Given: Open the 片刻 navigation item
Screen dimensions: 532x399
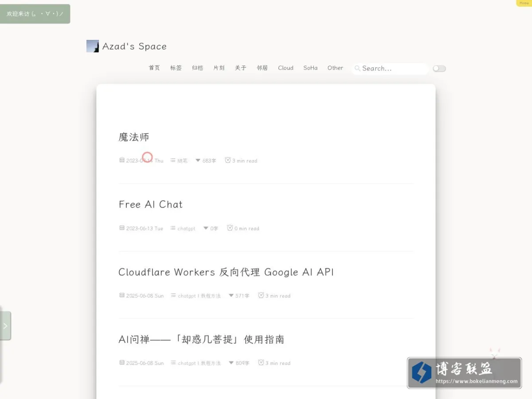Looking at the screenshot, I should click(x=219, y=68).
